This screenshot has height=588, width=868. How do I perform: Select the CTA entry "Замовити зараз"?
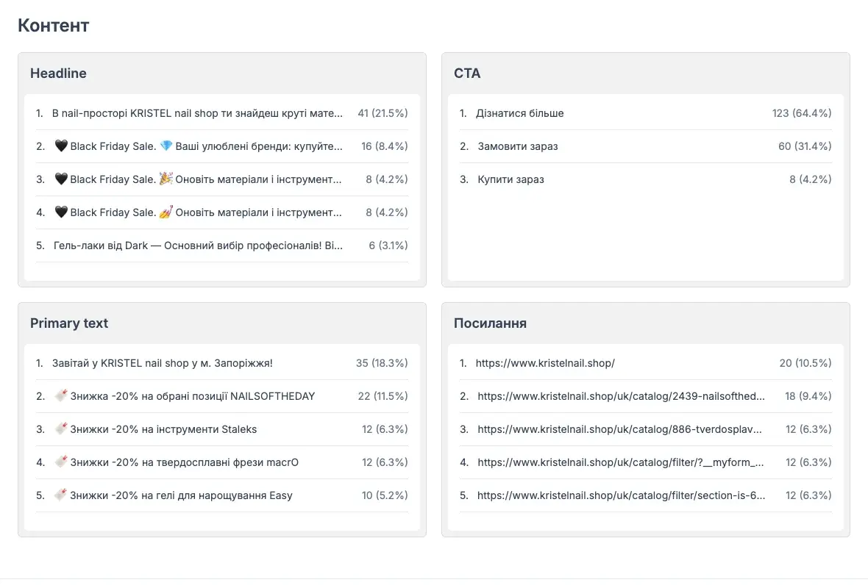tap(518, 146)
